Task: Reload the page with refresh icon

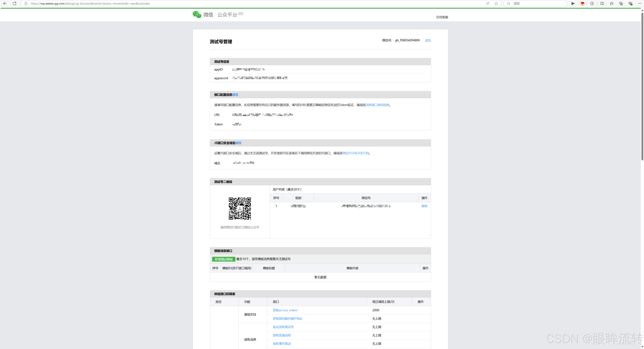Action: coord(14,4)
